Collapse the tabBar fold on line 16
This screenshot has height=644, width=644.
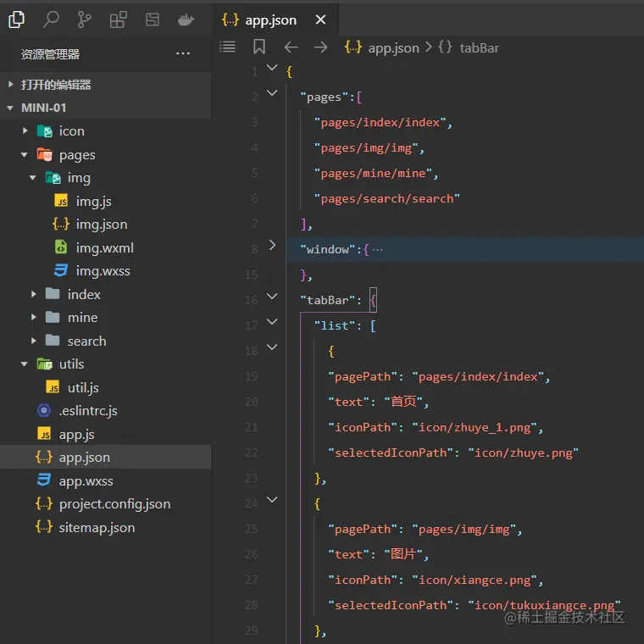(272, 296)
